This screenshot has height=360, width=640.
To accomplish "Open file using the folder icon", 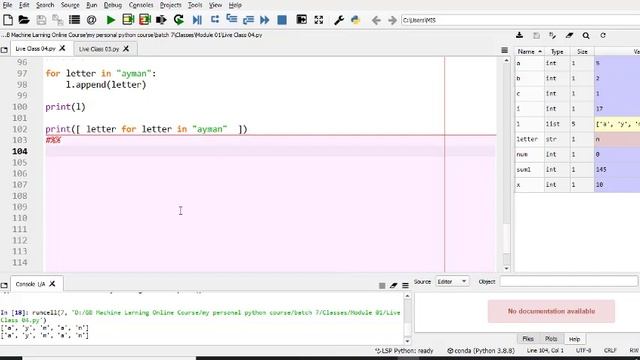I will [x=24, y=20].
